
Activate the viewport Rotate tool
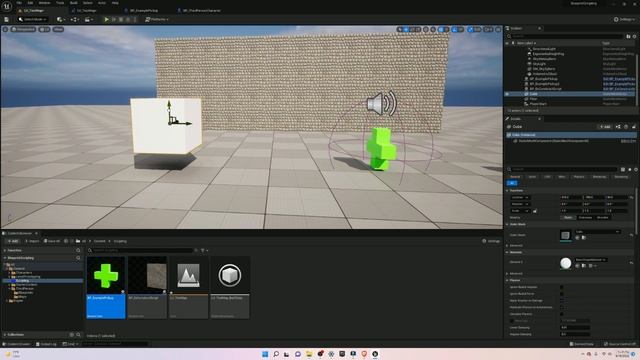412,29
